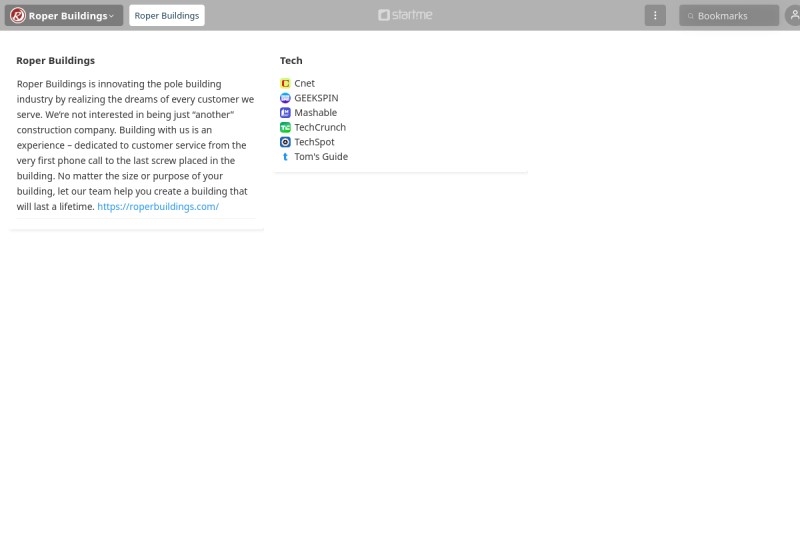Open the three-dot more options menu
The width and height of the screenshot is (800, 533).
[655, 15]
